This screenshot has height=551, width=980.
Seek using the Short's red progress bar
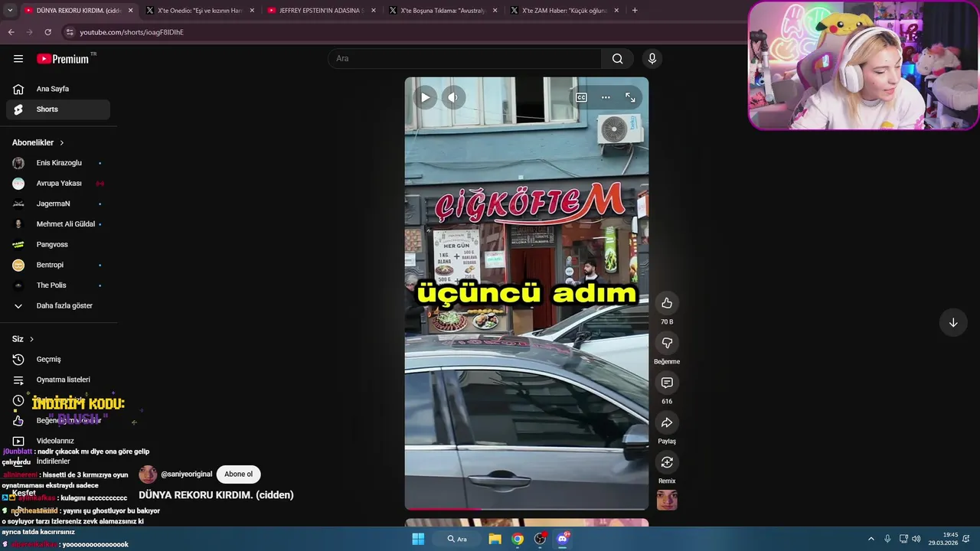527,508
